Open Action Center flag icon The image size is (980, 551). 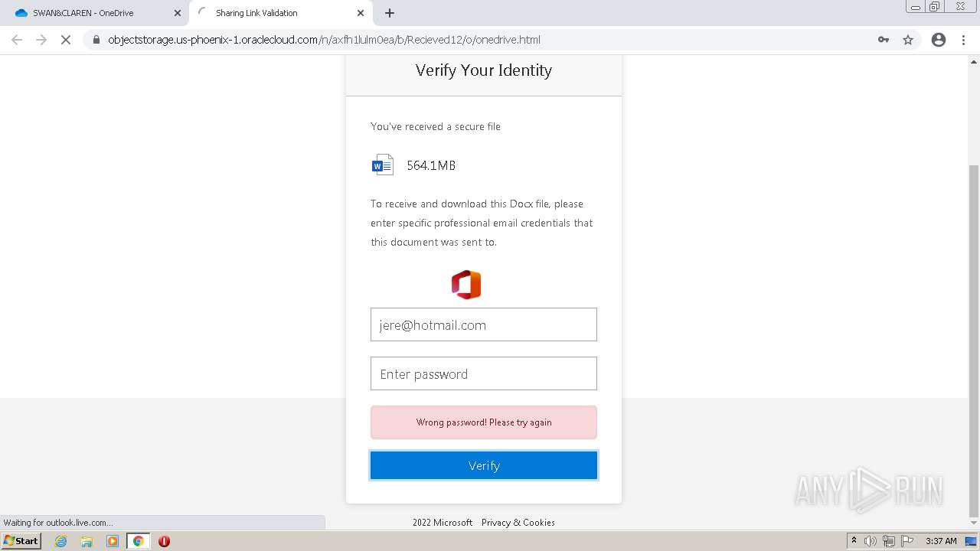click(907, 541)
